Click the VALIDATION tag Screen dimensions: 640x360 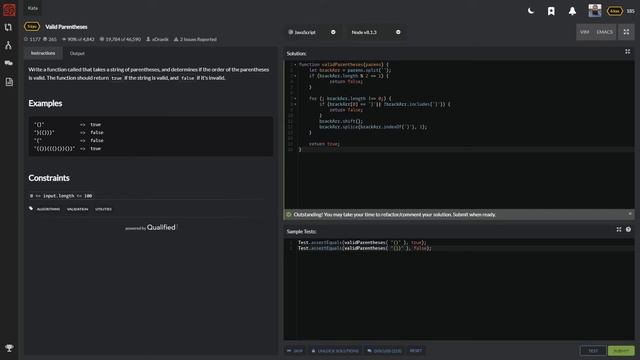tap(78, 209)
